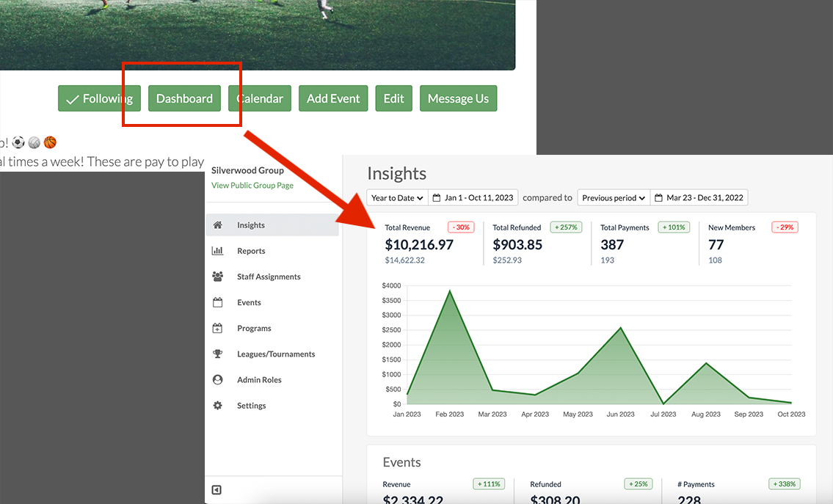Open the Previous period dropdown
Screen dimensions: 833x504
pos(613,198)
